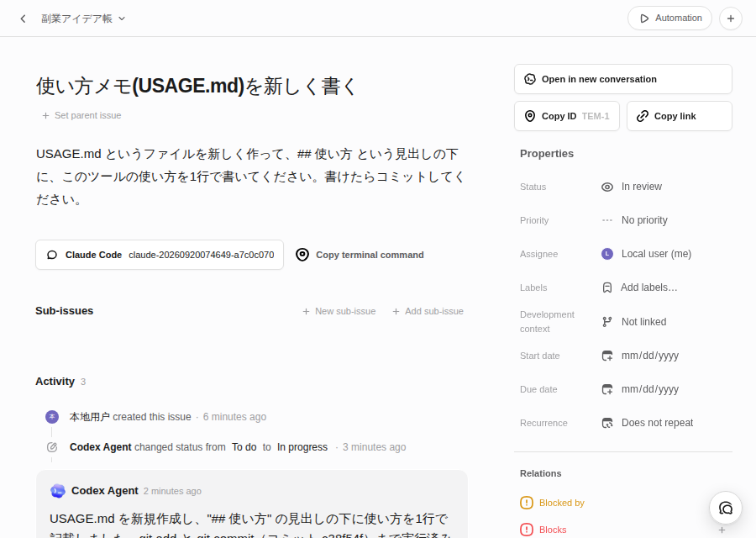The width and height of the screenshot is (756, 538).
Task: Set the Due date field
Action: (640, 389)
